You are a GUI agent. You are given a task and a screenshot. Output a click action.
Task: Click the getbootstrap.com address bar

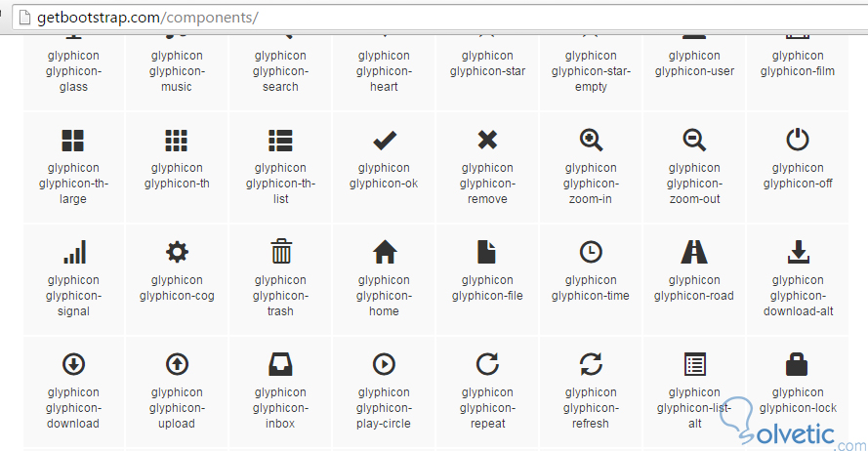391,18
